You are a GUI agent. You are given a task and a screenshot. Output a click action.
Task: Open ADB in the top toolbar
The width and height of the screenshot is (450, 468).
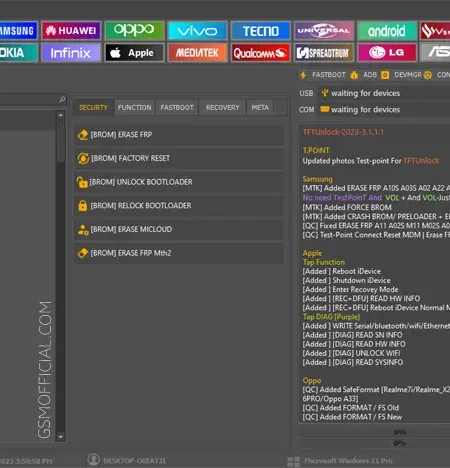click(370, 75)
